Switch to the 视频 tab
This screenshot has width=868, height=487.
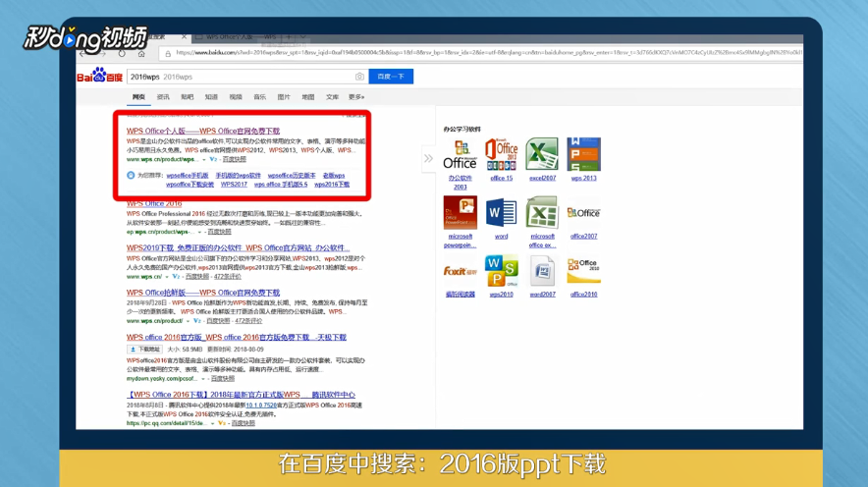[x=236, y=97]
